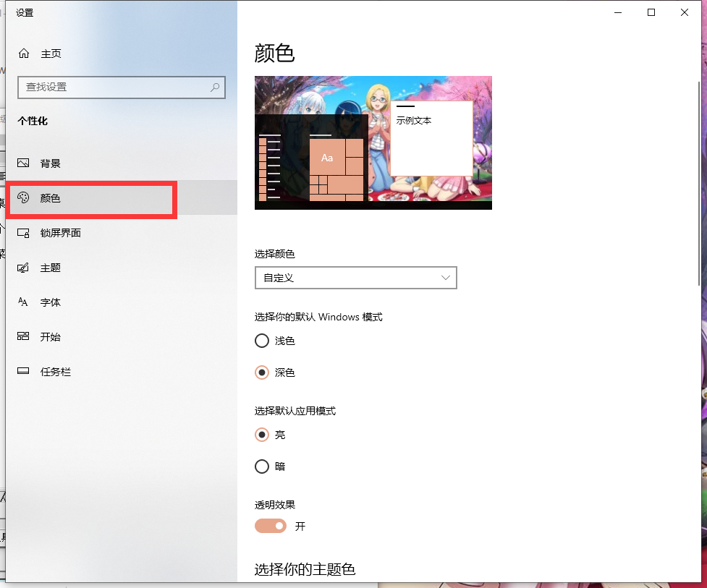707x588 pixels.
Task: Click the 主题 theme brush icon
Action: [x=23, y=268]
